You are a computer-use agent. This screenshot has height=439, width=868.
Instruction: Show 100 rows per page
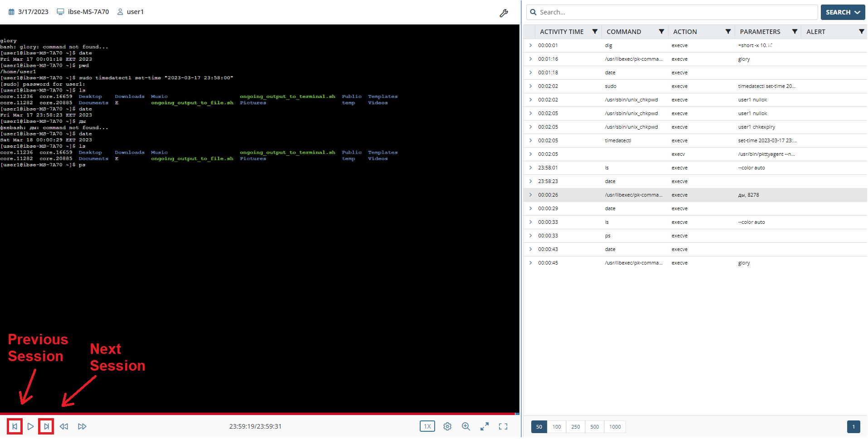click(x=557, y=427)
